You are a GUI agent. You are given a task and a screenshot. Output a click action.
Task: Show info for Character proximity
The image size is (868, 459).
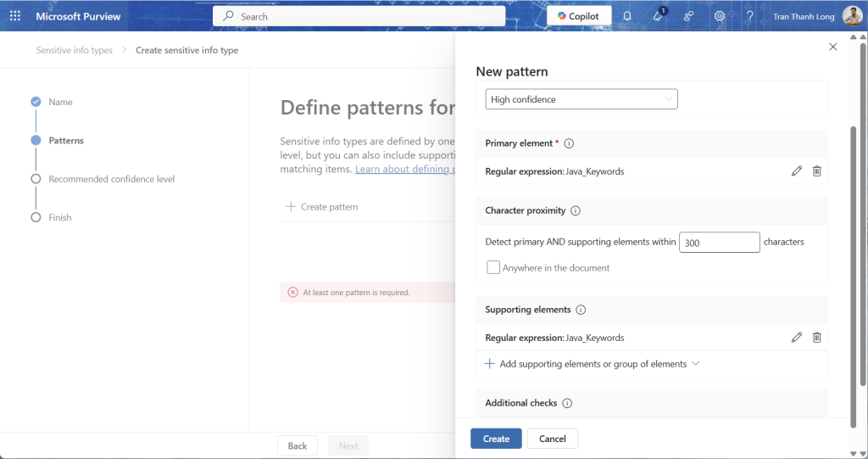coord(575,210)
